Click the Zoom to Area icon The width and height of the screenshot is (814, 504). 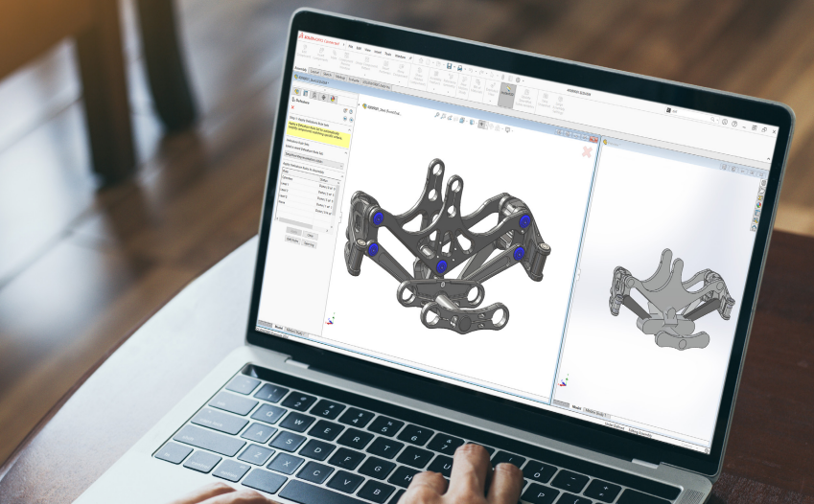click(x=443, y=116)
